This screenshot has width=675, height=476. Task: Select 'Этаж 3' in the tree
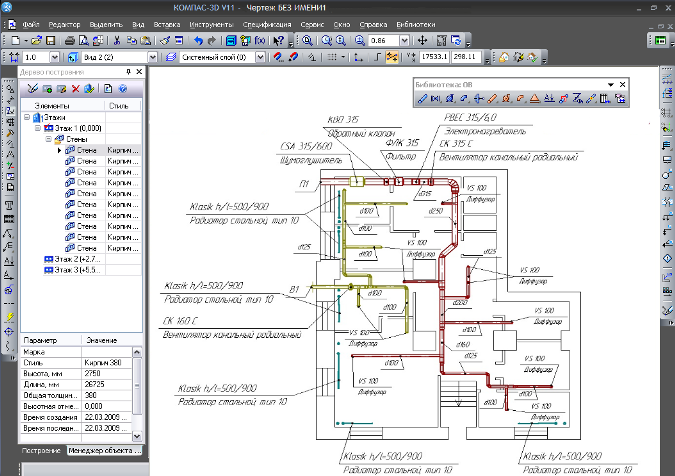73,270
